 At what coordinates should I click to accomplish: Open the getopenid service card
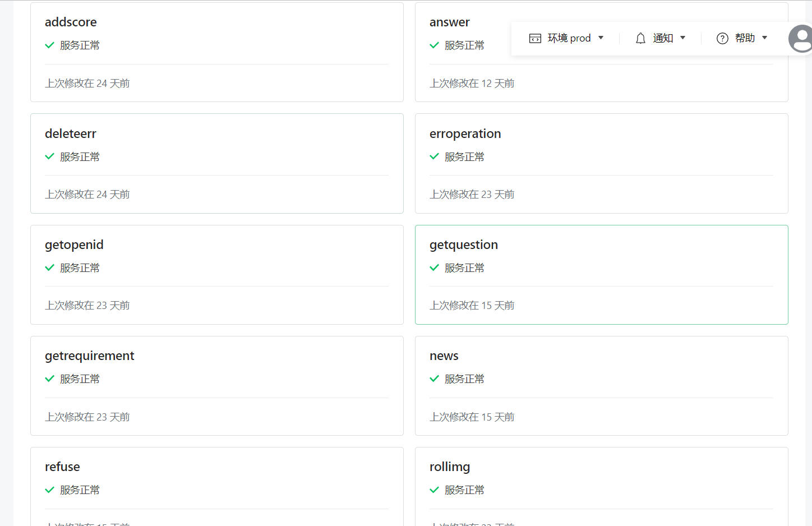tap(217, 275)
